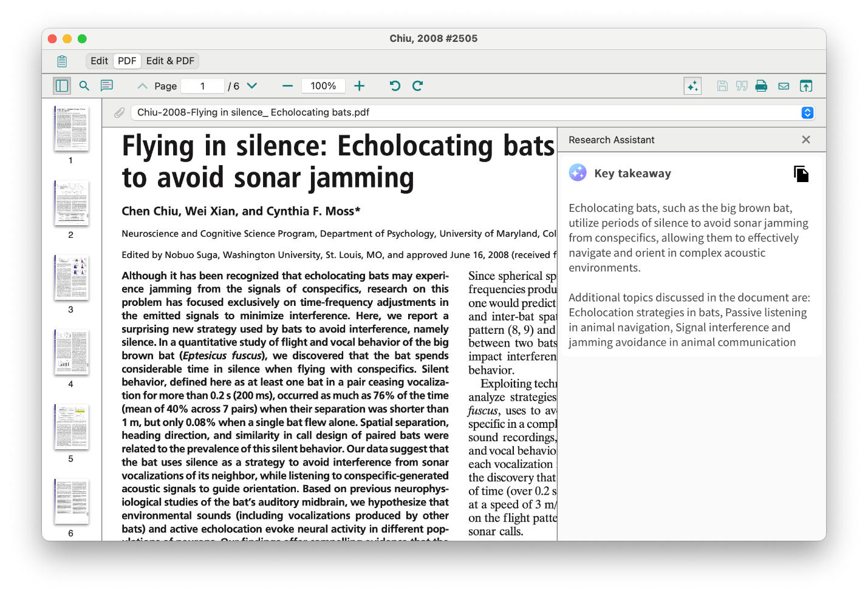868x596 pixels.
Task: Copy the Key takeaway text
Action: coord(801,174)
